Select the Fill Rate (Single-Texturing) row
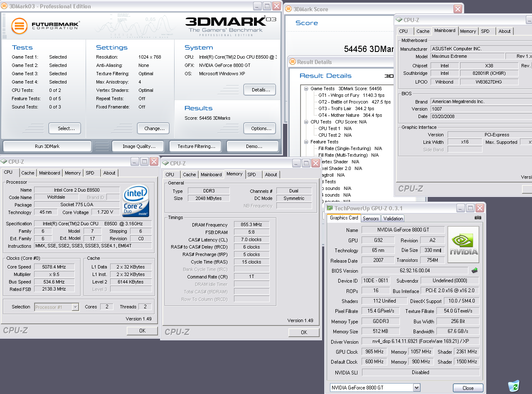 point(350,148)
